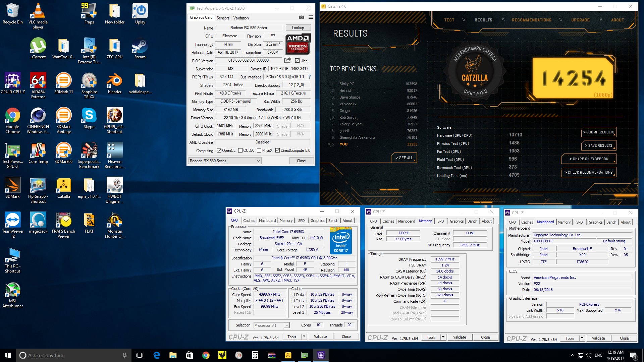
Task: Toggle the UEFI checkbox in GPU-Z
Action: tap(297, 61)
